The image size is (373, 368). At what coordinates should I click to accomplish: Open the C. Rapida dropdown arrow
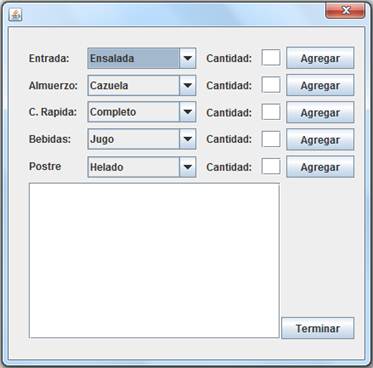188,112
